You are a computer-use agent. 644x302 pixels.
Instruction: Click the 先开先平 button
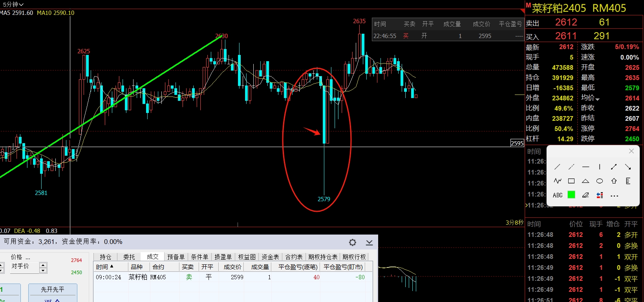(x=53, y=289)
